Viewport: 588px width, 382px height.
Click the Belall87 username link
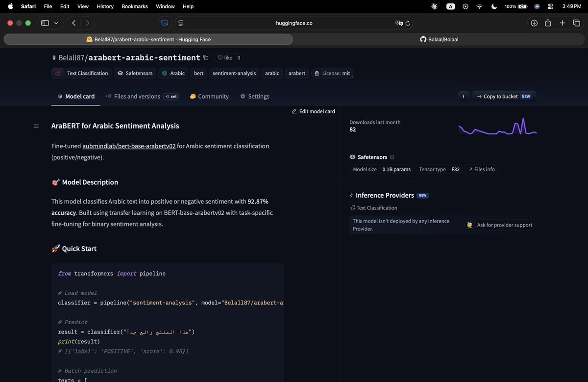pos(72,58)
